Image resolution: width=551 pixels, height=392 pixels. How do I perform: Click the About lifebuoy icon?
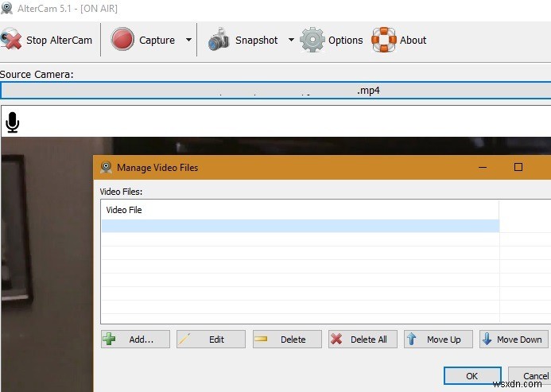pos(384,40)
